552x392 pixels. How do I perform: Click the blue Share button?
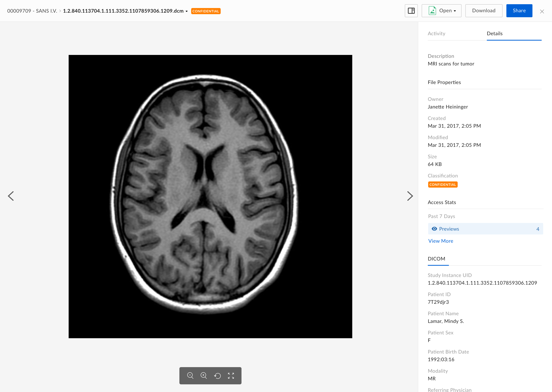coord(519,11)
